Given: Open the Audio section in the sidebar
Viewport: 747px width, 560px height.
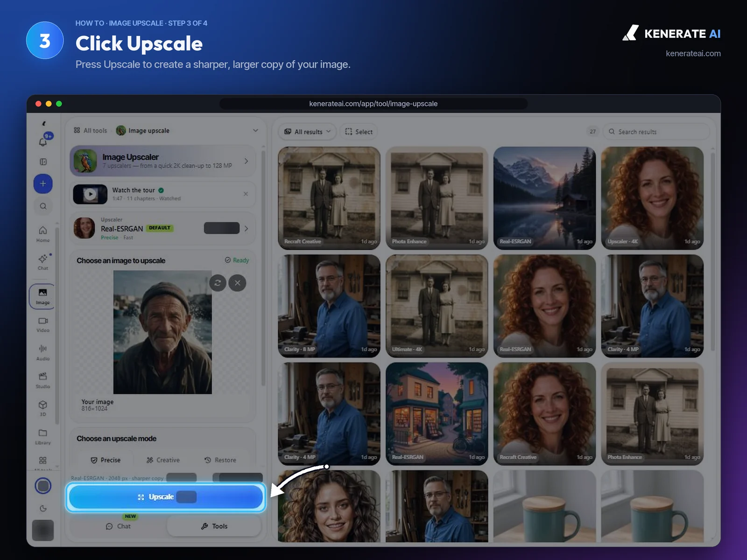Looking at the screenshot, I should [43, 353].
